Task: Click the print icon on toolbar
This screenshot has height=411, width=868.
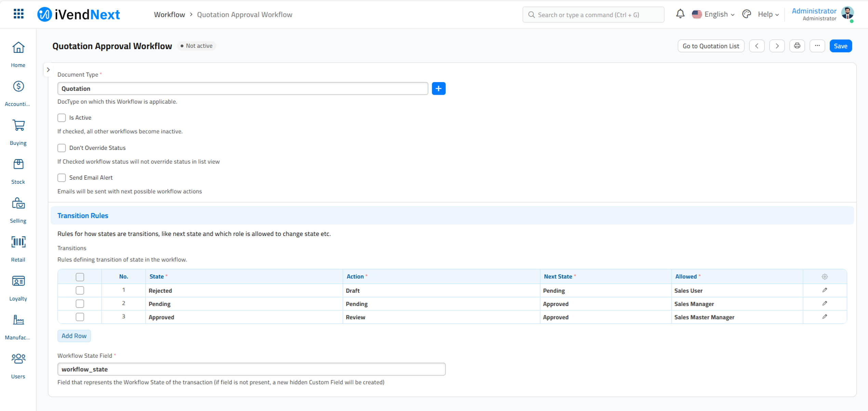Action: click(x=798, y=45)
